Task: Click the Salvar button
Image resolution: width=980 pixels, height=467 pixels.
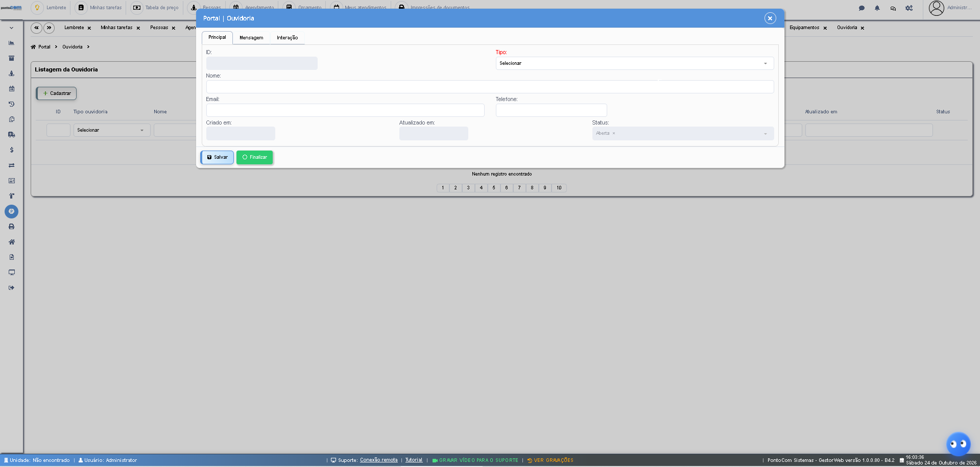Action: coord(217,157)
